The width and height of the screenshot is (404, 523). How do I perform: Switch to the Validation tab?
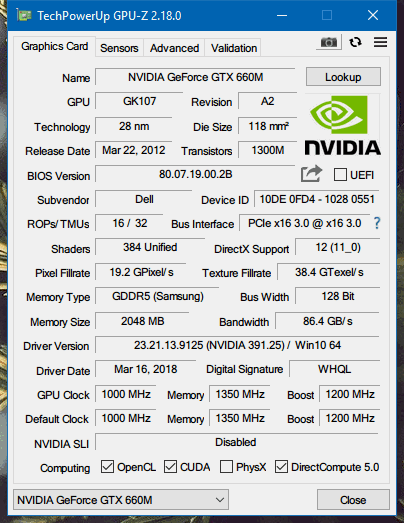tap(234, 48)
